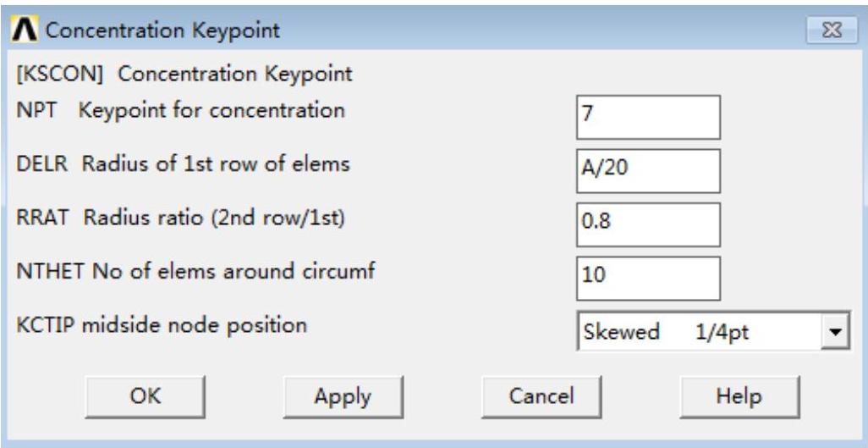
Task: Click the Apply button
Action: coord(342,395)
